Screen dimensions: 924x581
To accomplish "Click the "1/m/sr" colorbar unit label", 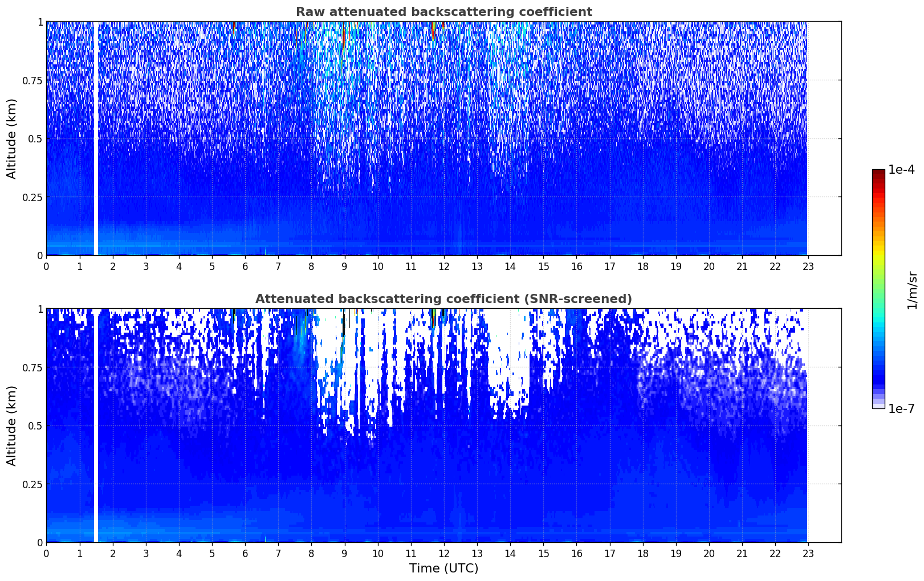I will click(x=912, y=289).
